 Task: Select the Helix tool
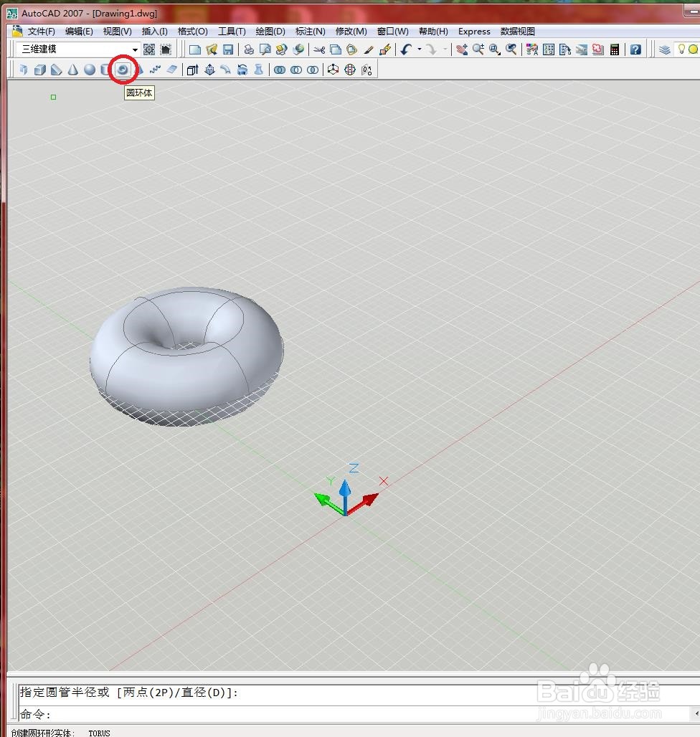point(155,70)
